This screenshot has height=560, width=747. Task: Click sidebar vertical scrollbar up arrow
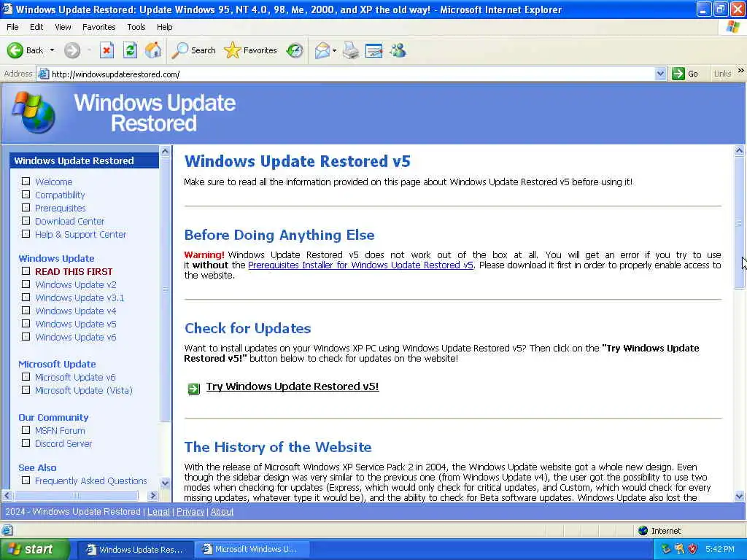coord(166,152)
